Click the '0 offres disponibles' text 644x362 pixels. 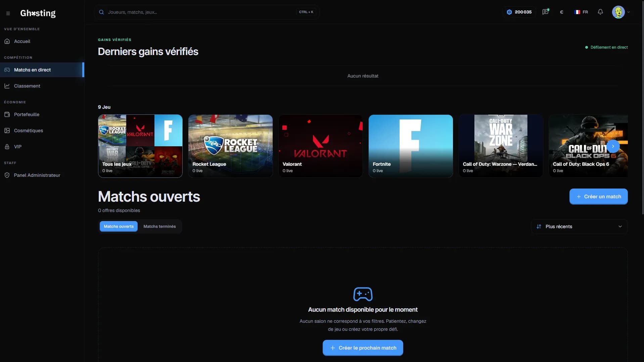[x=119, y=210]
